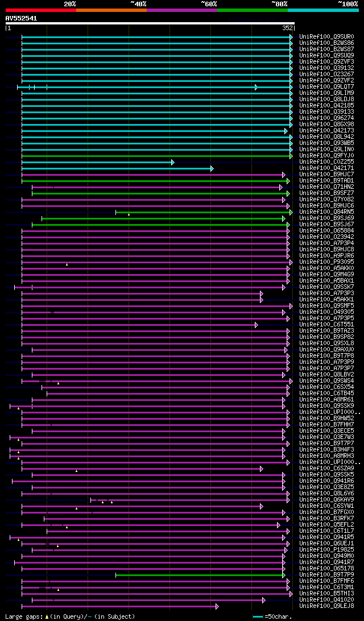Open hit UniRef100_B2WS87
The height and width of the screenshot is (621, 364).
coord(327,49)
